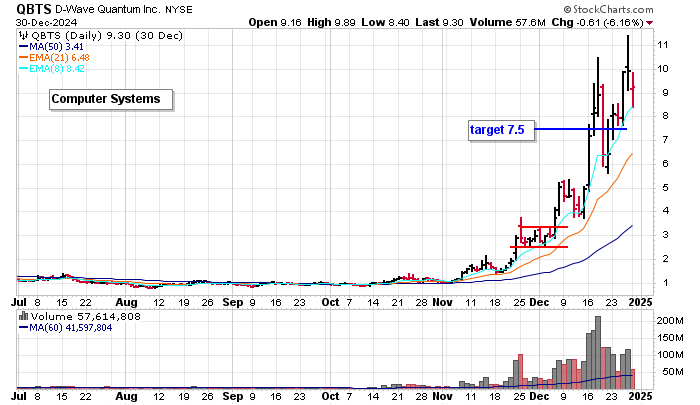Screen dimensions: 700x405
Task: Click the 50M volume axis label
Action: [x=672, y=372]
